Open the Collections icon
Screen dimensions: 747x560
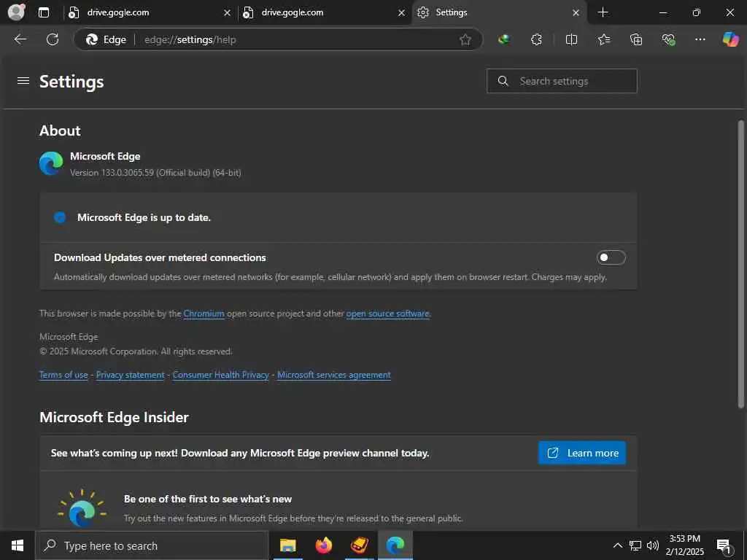(636, 39)
